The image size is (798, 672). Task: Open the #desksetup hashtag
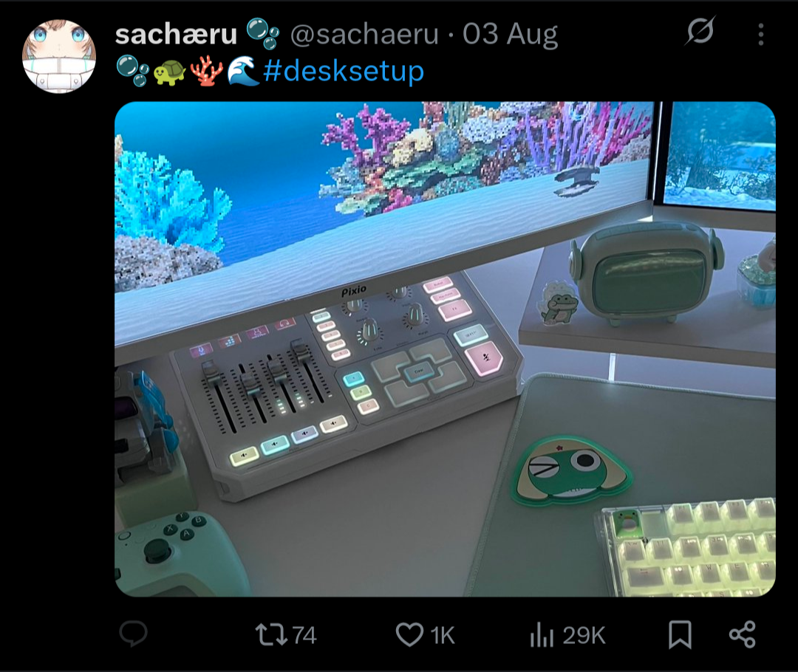pos(344,72)
